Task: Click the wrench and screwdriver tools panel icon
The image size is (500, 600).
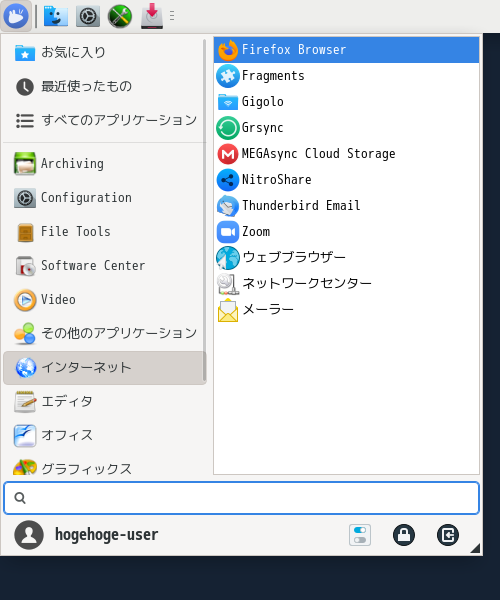Action: tap(120, 16)
